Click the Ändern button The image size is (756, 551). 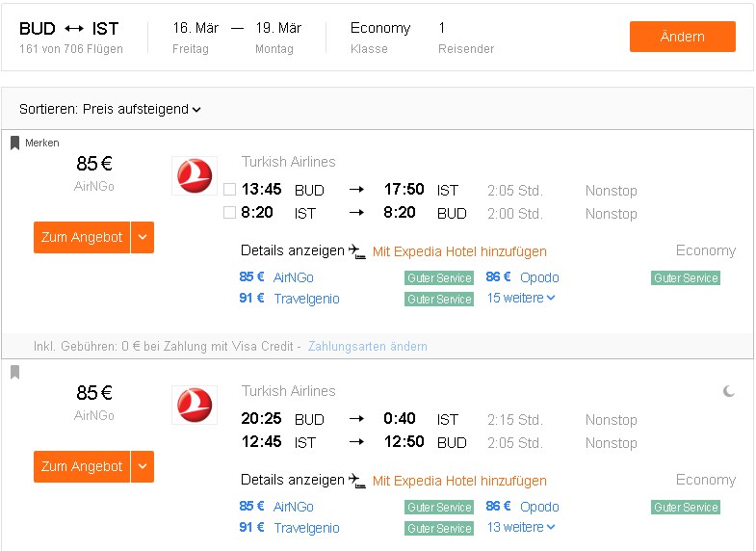pyautogui.click(x=682, y=37)
